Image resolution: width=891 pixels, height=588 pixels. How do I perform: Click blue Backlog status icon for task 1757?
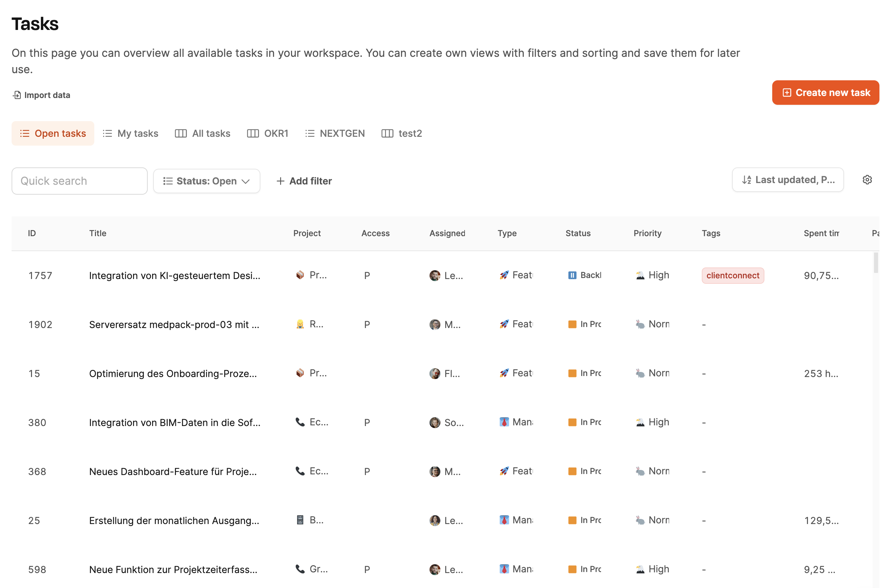click(572, 275)
